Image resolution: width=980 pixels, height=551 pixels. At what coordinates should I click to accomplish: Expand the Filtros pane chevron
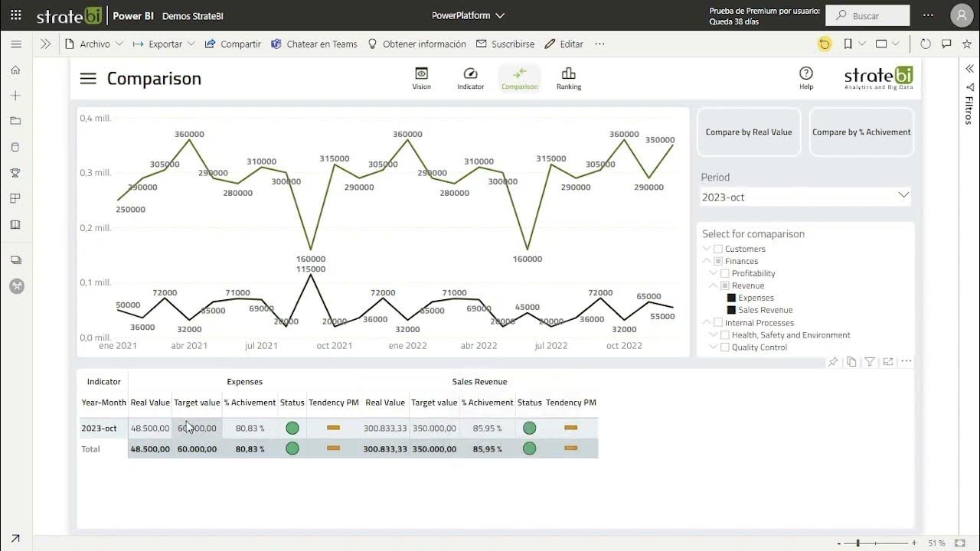969,69
